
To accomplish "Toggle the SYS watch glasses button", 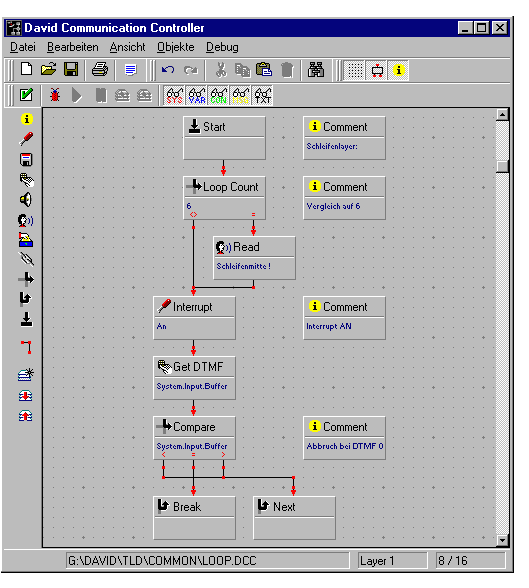I will (174, 95).
